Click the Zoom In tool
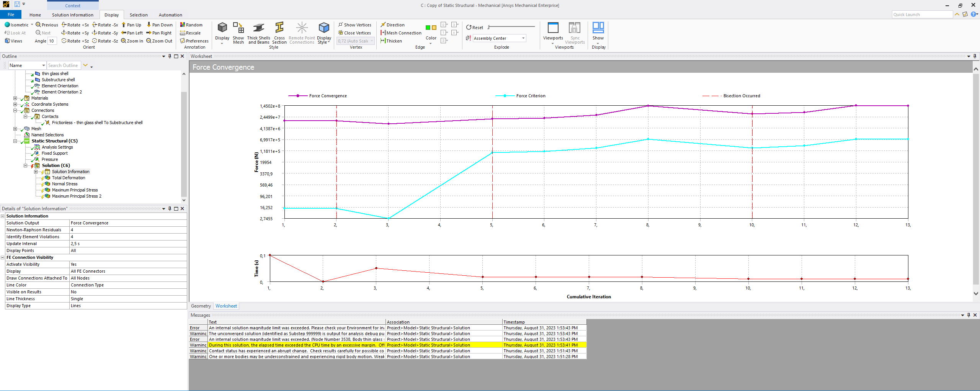980x391 pixels. pos(132,41)
